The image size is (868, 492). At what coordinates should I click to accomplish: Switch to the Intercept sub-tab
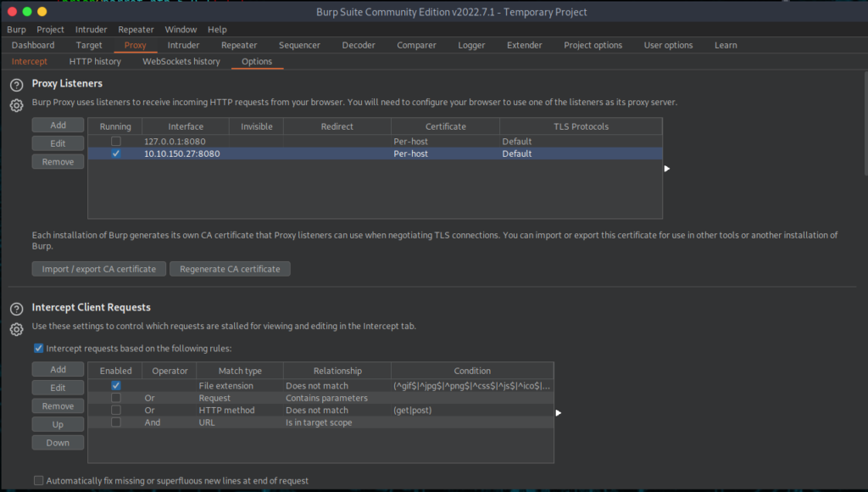(30, 61)
